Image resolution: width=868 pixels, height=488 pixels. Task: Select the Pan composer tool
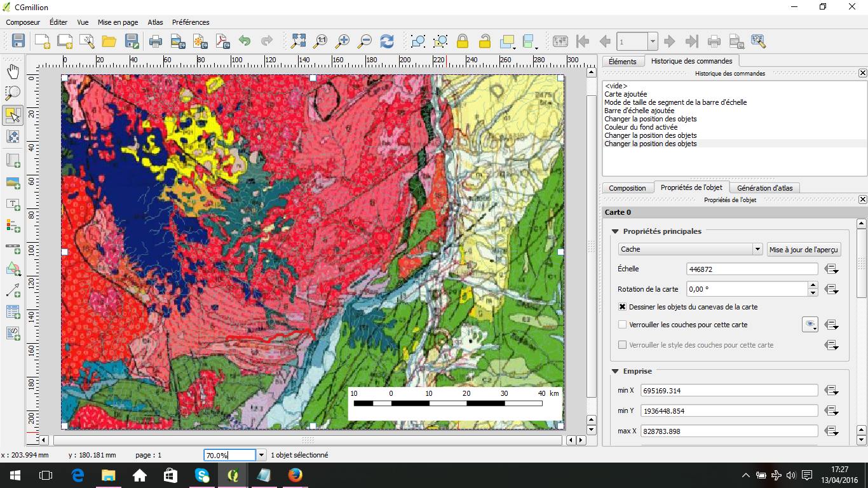13,71
